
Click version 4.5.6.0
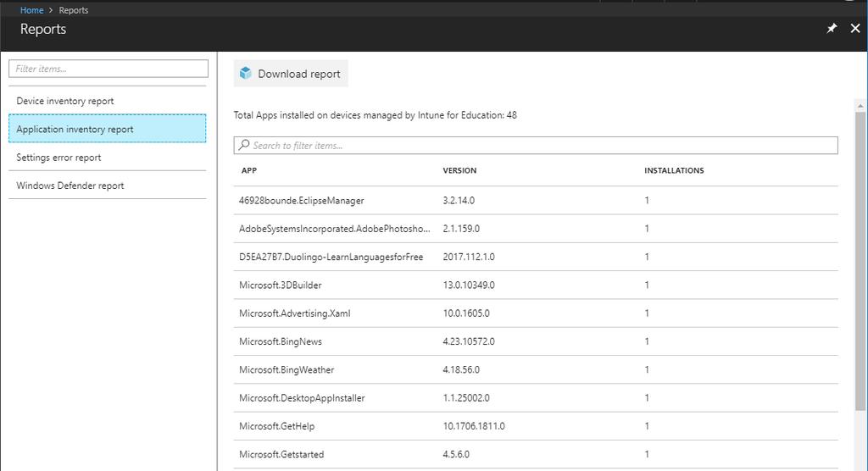point(456,454)
